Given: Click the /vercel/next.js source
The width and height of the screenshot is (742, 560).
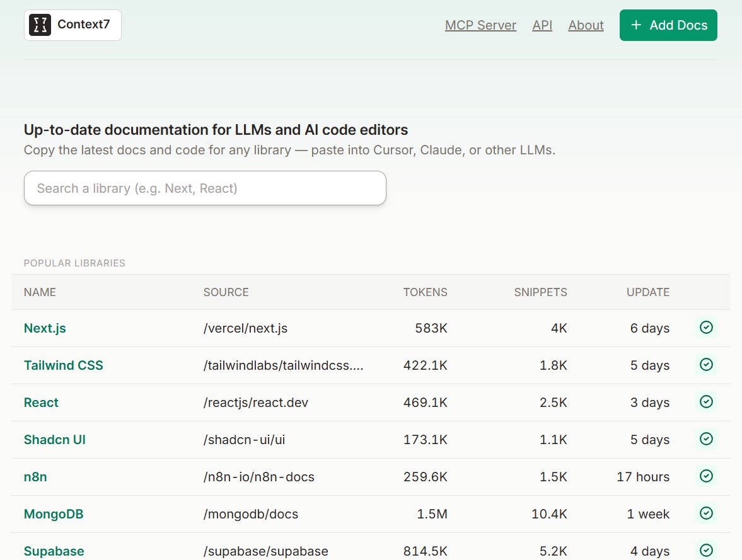Looking at the screenshot, I should coord(245,328).
